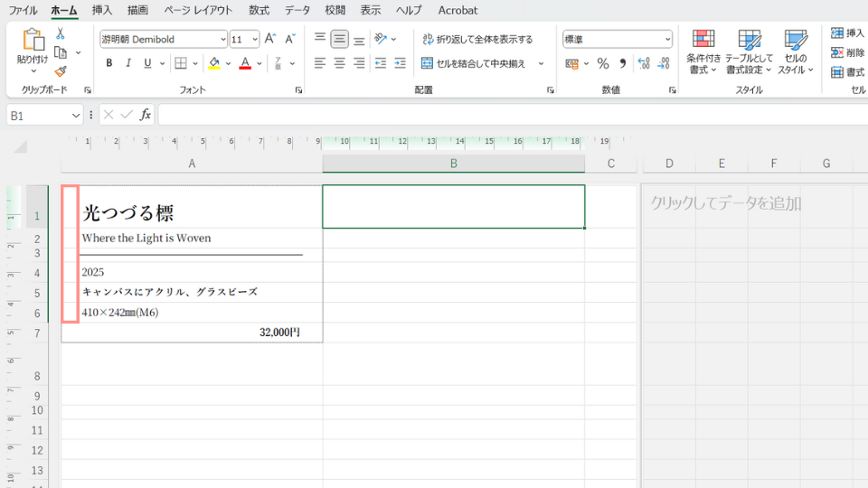Toggle wrap text (折り返して全体を表示する)

click(477, 40)
